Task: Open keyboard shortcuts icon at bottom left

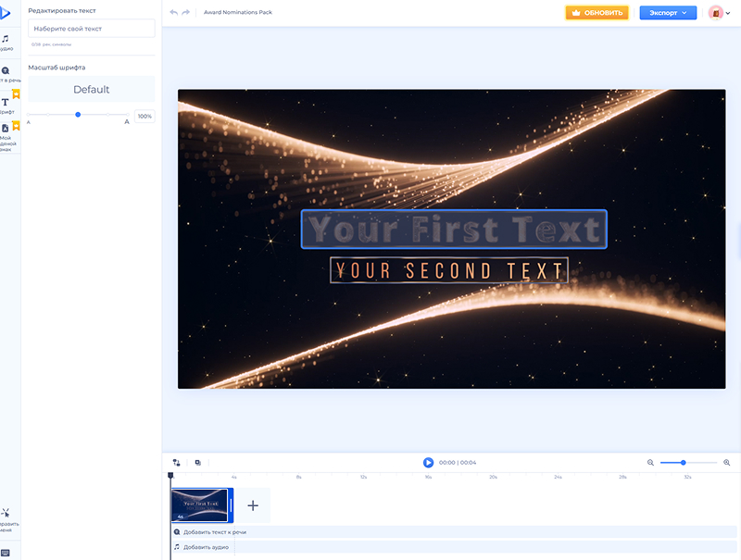Action: click(x=6, y=553)
